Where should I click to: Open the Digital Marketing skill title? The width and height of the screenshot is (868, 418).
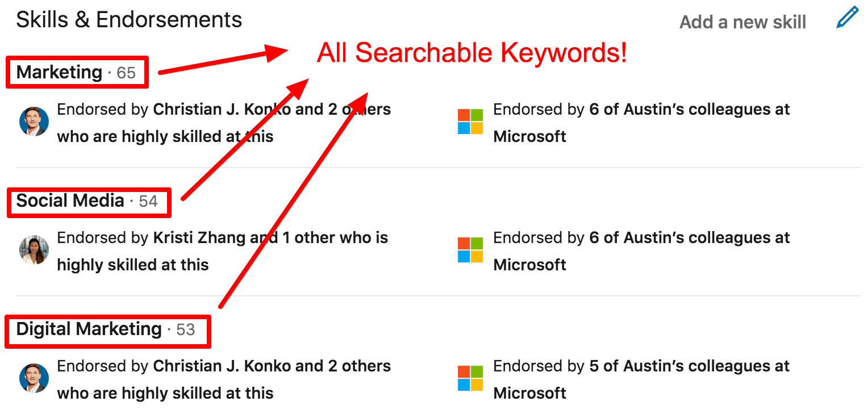(89, 329)
